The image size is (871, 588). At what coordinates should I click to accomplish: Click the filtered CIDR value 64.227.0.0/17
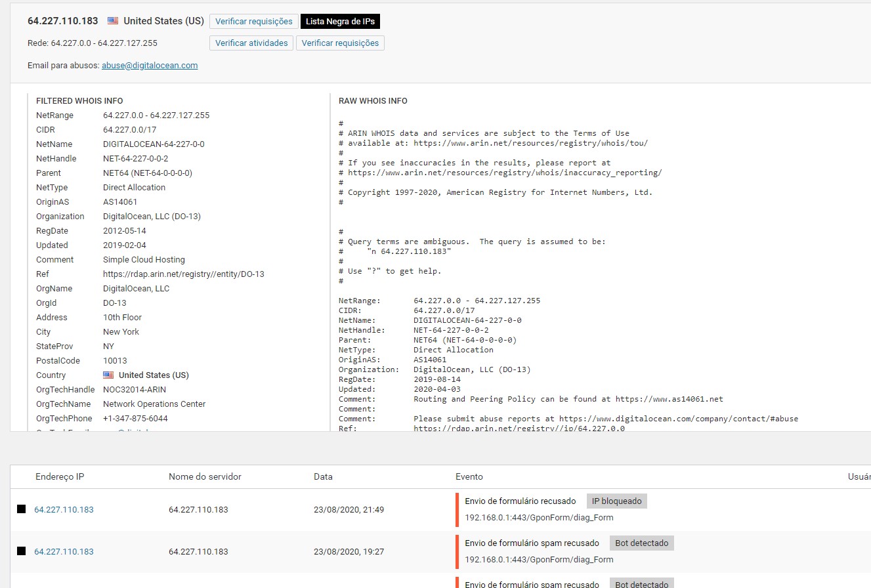(130, 130)
